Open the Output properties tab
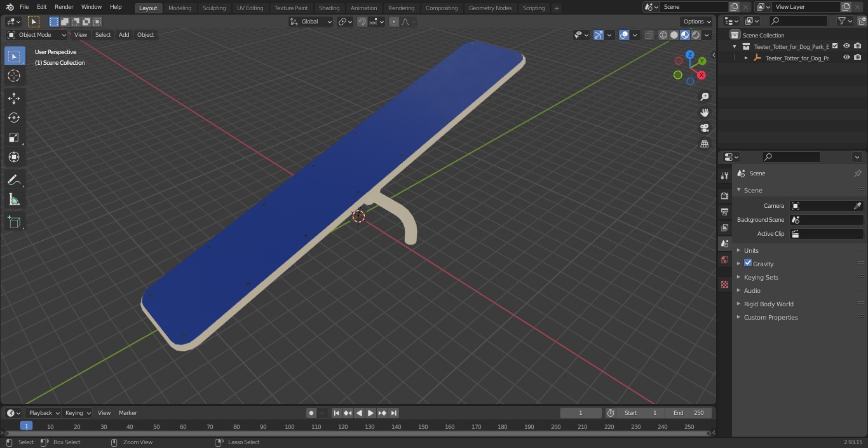This screenshot has height=448, width=868. click(724, 212)
